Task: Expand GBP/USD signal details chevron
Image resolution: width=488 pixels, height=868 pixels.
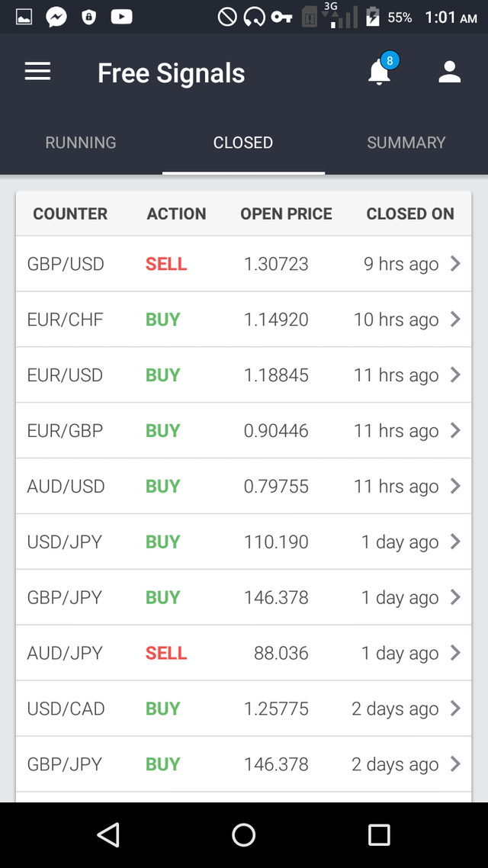Action: pyautogui.click(x=455, y=263)
